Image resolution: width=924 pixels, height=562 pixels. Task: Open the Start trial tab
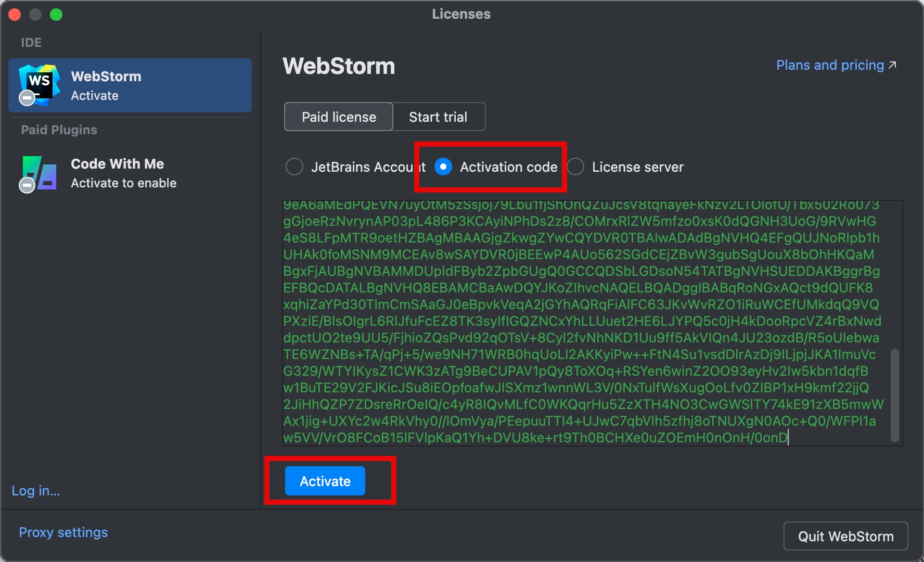(438, 117)
